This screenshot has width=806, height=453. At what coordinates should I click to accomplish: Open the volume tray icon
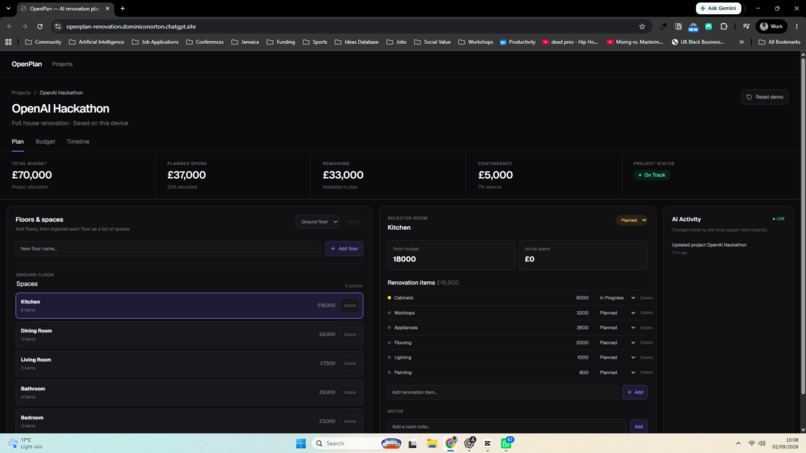tap(762, 443)
